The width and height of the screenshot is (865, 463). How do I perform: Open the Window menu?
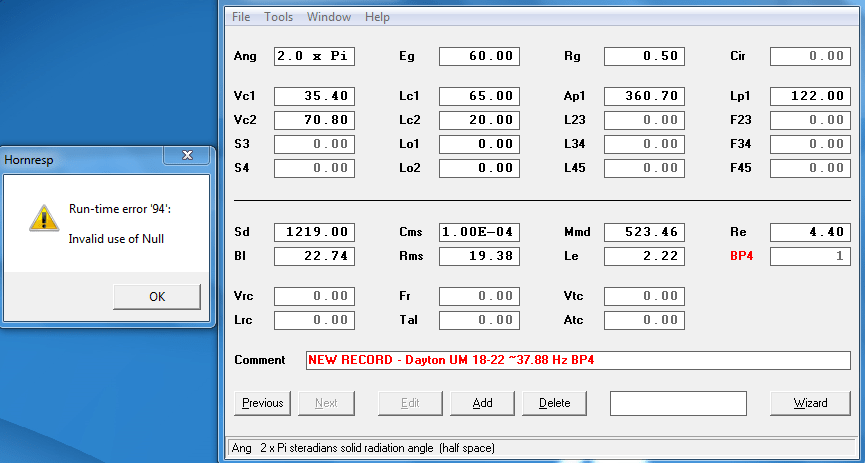(x=329, y=17)
